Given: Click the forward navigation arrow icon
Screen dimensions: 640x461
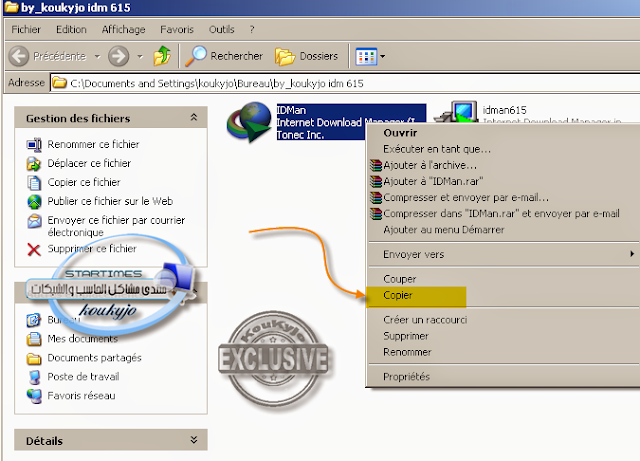Looking at the screenshot, I should 118,56.
